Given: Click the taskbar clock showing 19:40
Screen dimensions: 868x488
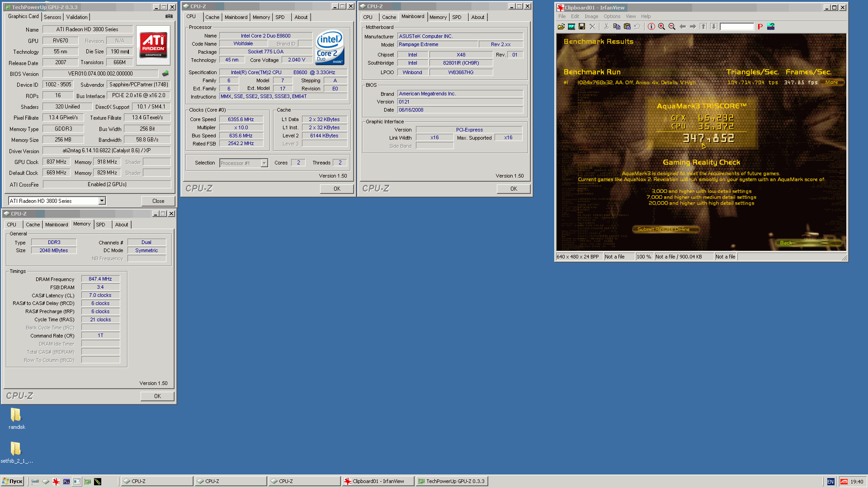Looking at the screenshot, I should point(857,482).
